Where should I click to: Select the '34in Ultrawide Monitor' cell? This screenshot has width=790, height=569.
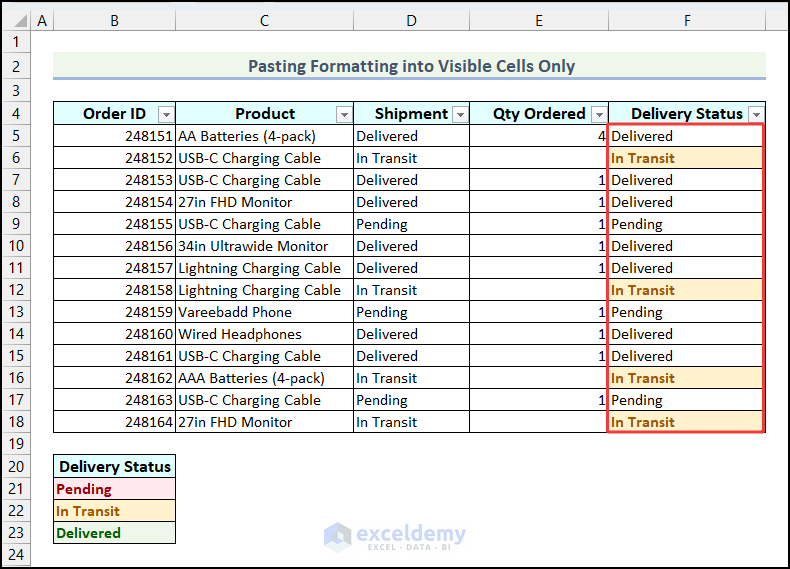[x=264, y=246]
